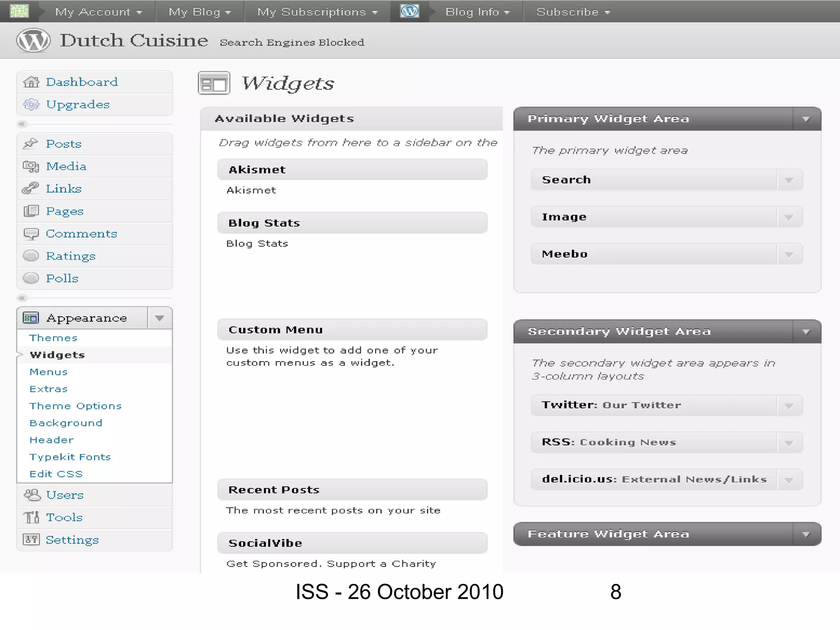Click the Media library icon

point(31,166)
